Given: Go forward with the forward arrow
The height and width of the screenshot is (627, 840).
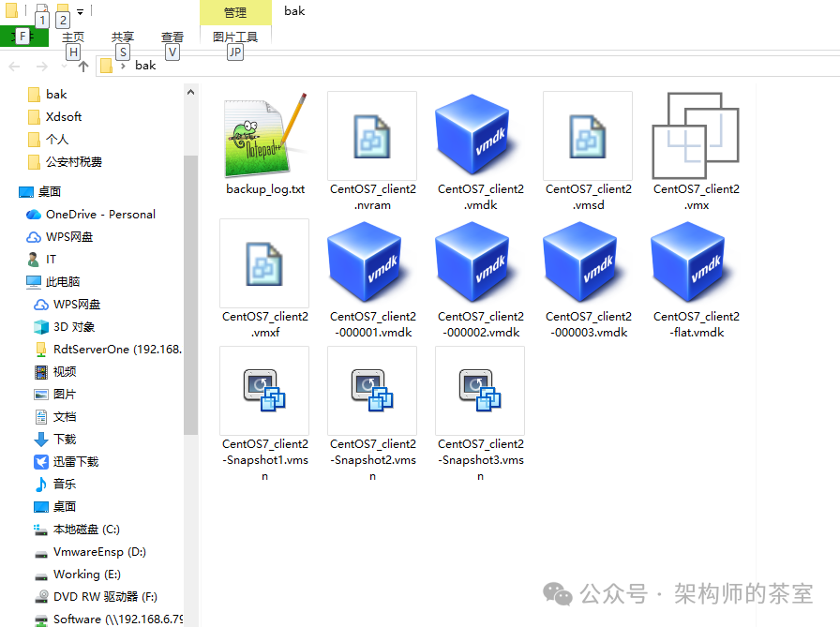Looking at the screenshot, I should coord(42,66).
